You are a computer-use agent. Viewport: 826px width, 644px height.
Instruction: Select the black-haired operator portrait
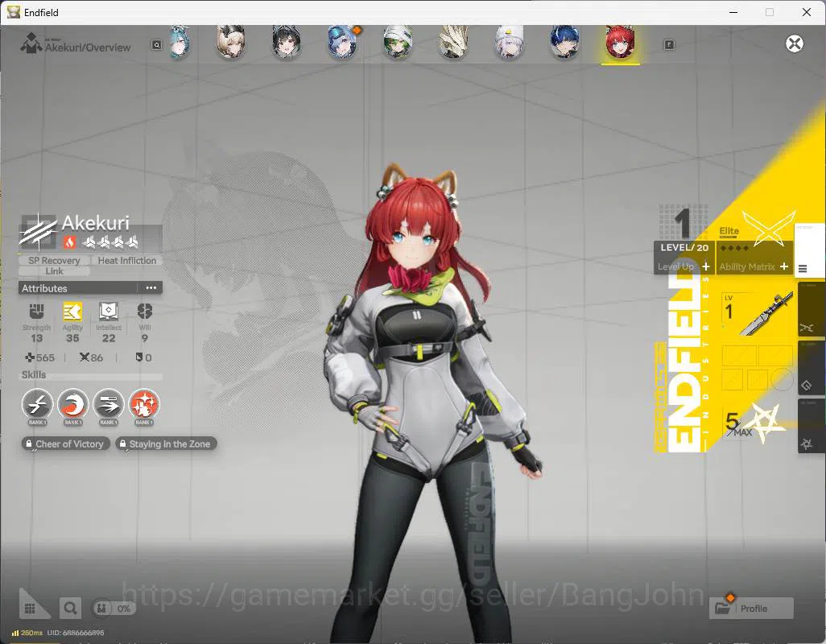click(286, 42)
